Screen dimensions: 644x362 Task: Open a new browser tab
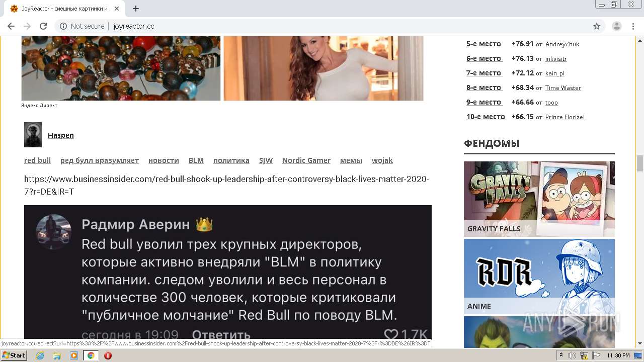(x=136, y=9)
